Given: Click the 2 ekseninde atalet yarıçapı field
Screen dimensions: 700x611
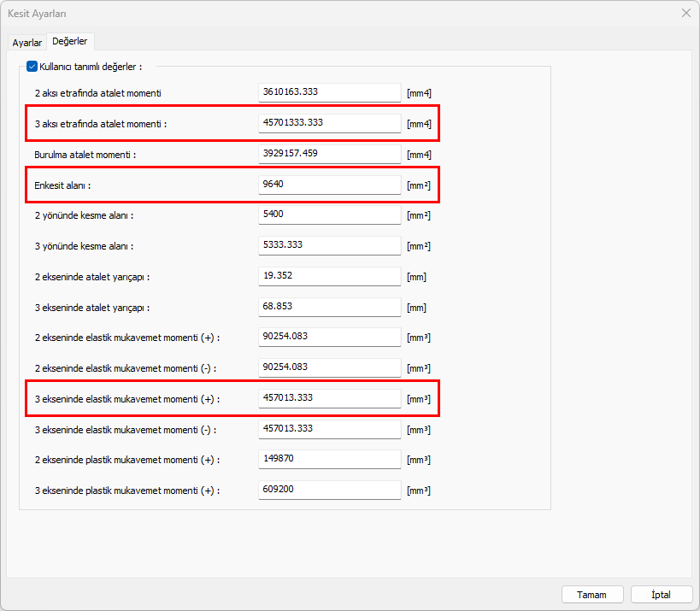Looking at the screenshot, I should pyautogui.click(x=329, y=276).
